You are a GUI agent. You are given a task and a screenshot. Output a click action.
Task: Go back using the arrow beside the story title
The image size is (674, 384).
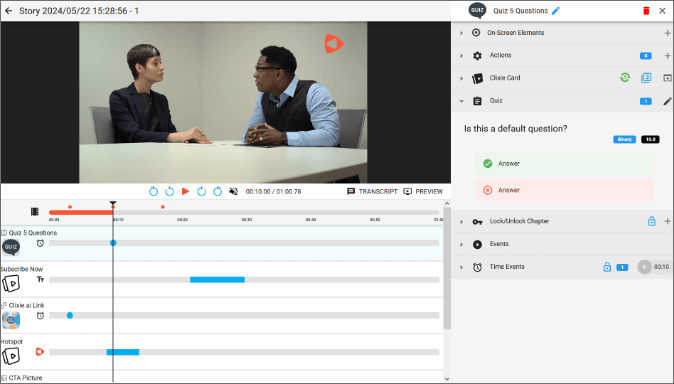pyautogui.click(x=9, y=11)
